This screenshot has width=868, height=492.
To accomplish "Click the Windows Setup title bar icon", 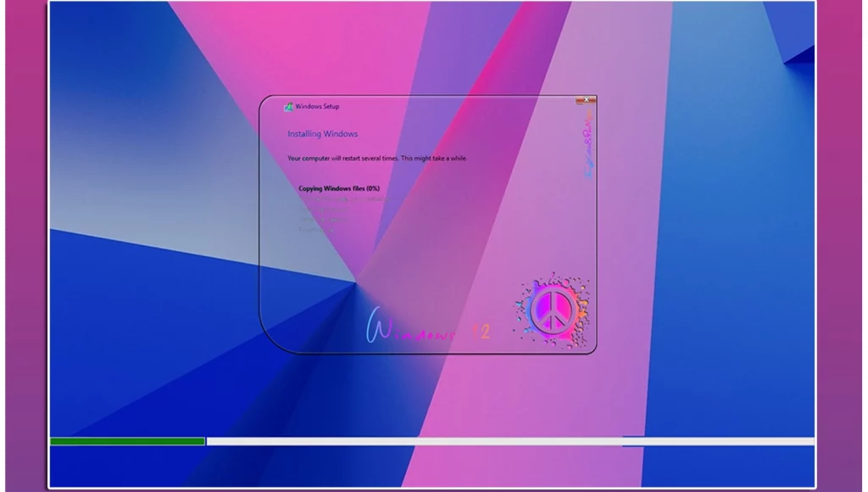I will pyautogui.click(x=288, y=106).
